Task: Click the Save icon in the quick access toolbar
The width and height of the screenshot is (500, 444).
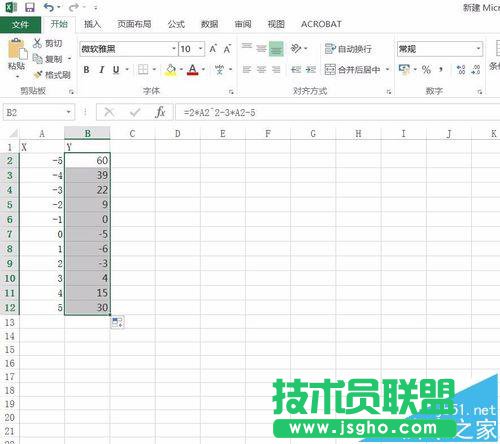Action: (30, 7)
